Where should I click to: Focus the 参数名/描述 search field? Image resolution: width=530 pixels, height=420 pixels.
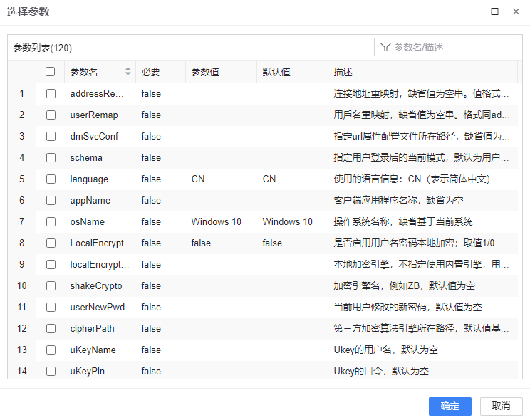click(445, 47)
